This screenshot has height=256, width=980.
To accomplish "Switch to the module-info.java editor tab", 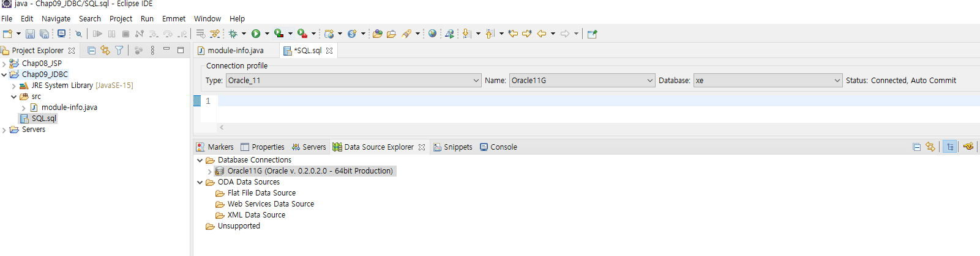I will click(236, 51).
